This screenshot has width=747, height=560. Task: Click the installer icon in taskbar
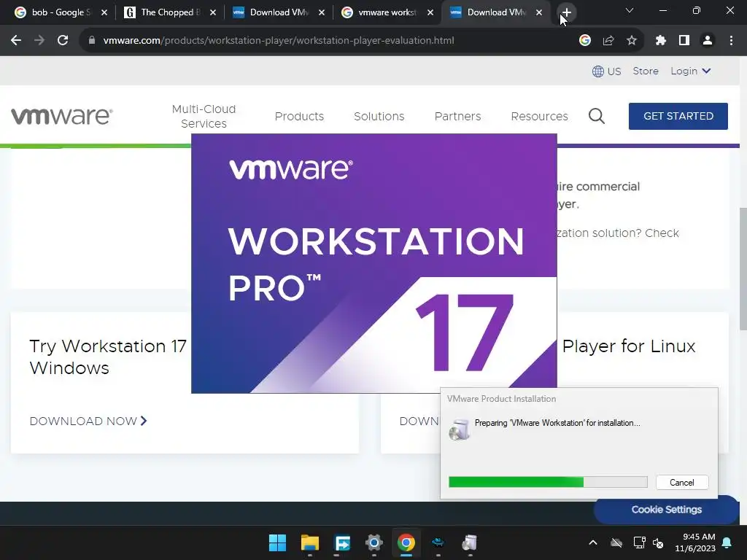click(470, 542)
